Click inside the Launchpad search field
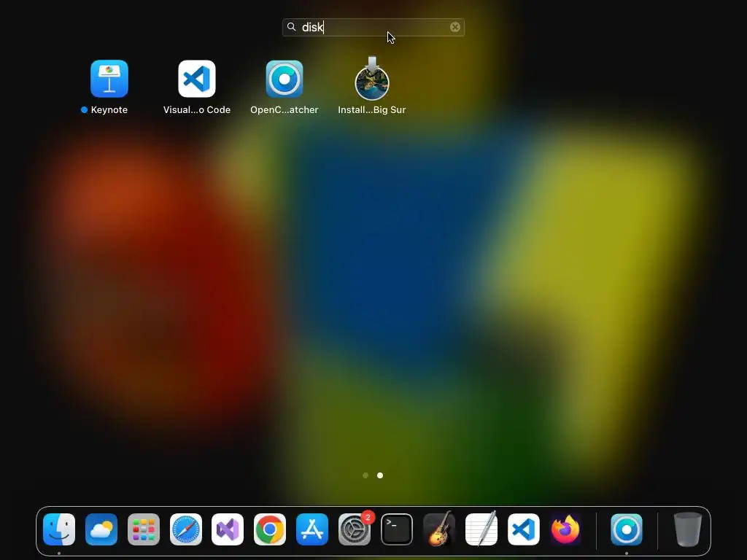This screenshot has height=560, width=747. pos(373,27)
